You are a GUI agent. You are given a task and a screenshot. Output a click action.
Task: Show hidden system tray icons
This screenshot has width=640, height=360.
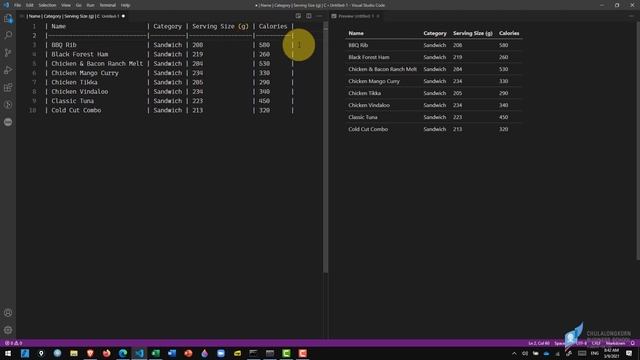click(514, 353)
